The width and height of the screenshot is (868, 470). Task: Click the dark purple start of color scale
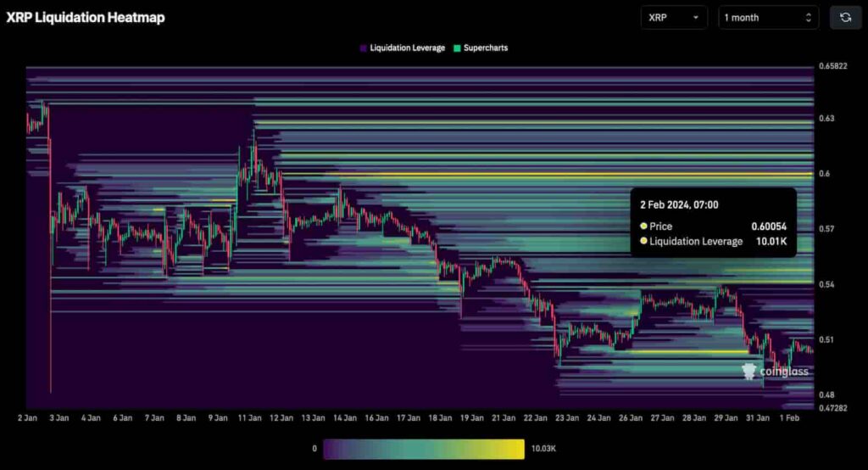331,449
